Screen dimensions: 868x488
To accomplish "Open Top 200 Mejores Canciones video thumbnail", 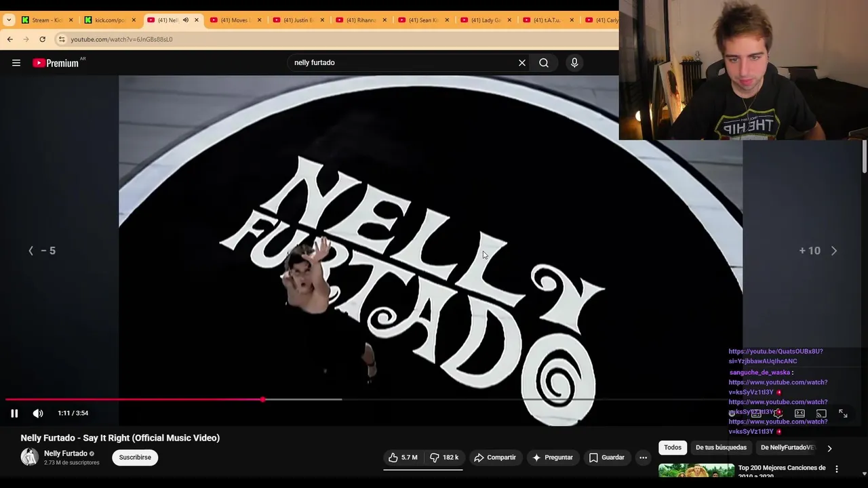I will click(x=696, y=470).
